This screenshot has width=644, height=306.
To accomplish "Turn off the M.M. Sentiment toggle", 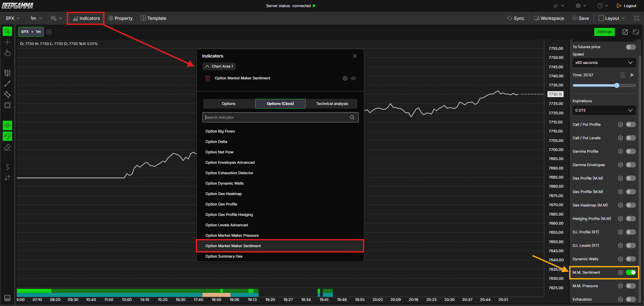I will click(631, 272).
